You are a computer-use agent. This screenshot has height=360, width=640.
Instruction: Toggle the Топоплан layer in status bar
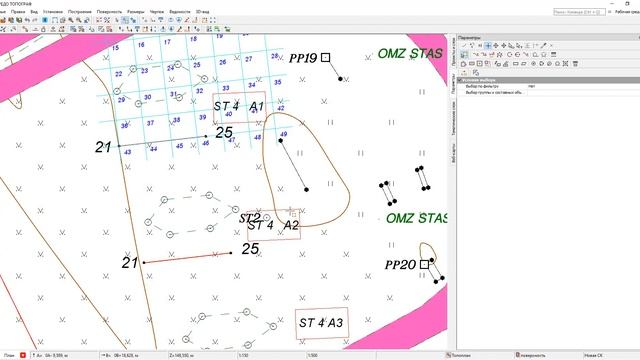(458, 356)
